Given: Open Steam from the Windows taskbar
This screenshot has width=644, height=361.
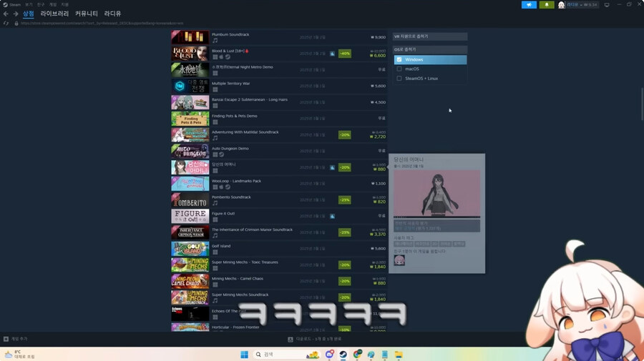Looking at the screenshot, I should pos(343,355).
